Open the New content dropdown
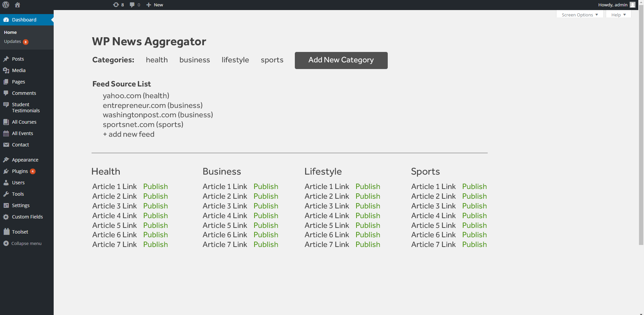Image resolution: width=644 pixels, height=315 pixels. (155, 5)
